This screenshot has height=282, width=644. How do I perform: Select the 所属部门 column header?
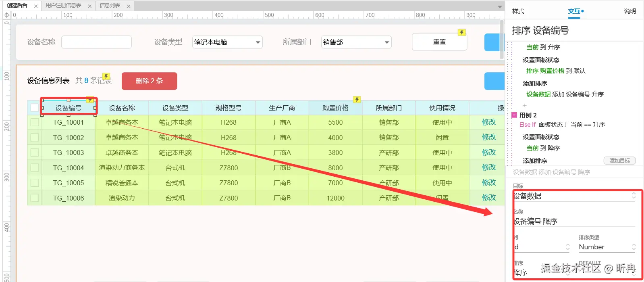point(389,108)
